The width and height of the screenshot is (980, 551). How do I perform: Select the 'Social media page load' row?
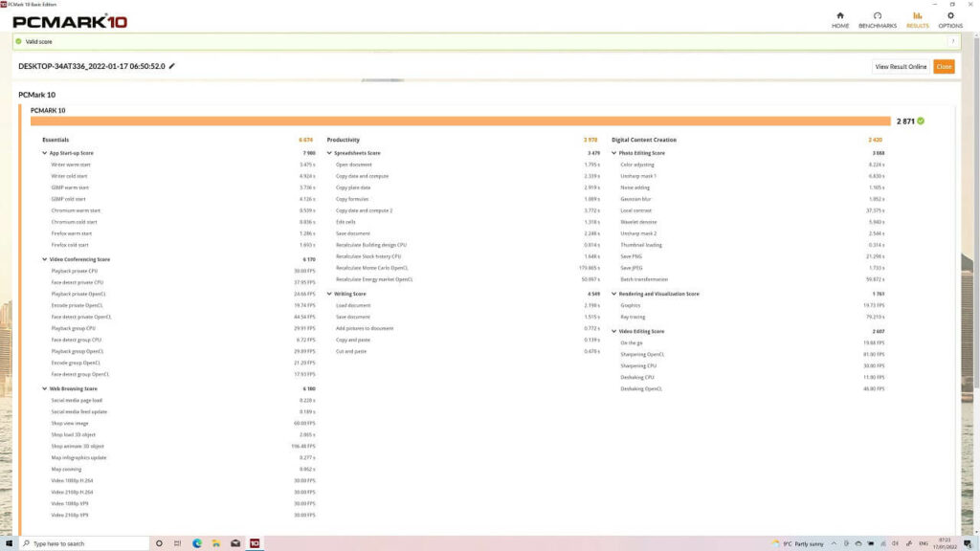[x=183, y=401]
